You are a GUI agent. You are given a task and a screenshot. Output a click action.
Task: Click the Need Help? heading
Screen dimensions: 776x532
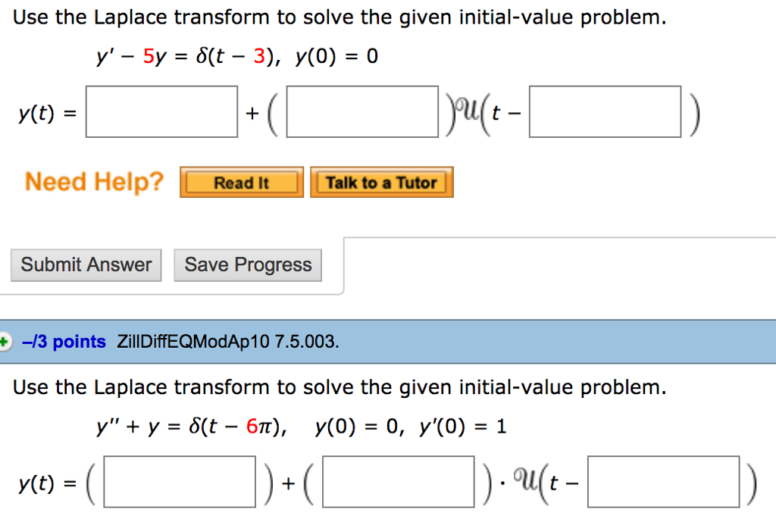(93, 182)
